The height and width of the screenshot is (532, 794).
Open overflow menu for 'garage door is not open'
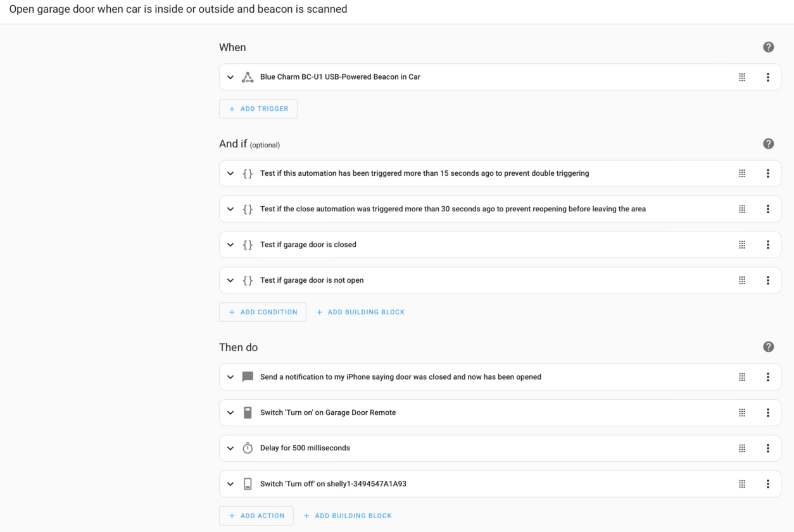point(767,280)
